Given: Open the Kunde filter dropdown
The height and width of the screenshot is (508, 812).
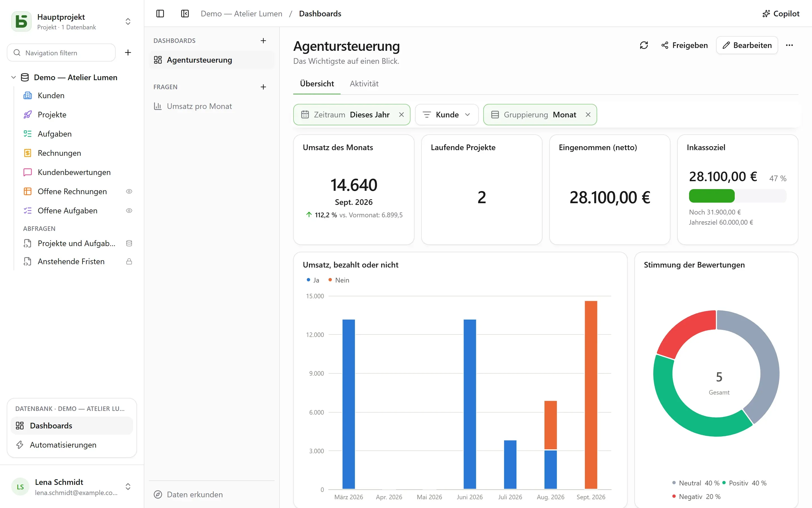Looking at the screenshot, I should tap(447, 115).
